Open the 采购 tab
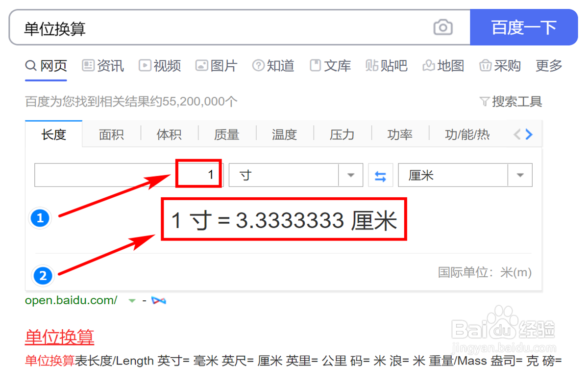 click(500, 66)
